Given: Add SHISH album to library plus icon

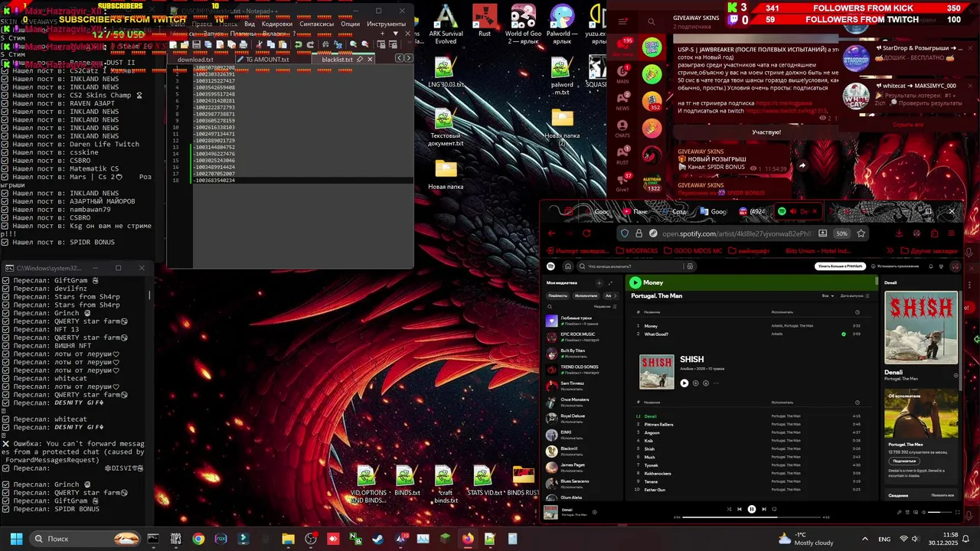Looking at the screenshot, I should click(695, 383).
